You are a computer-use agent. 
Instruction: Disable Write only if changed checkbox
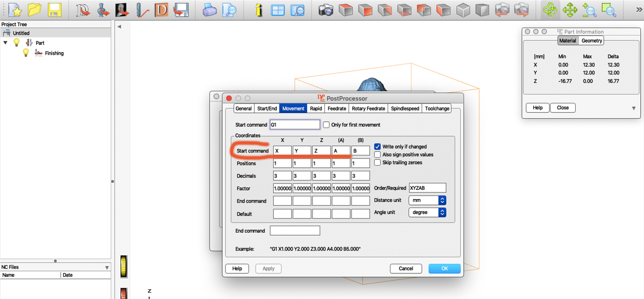tap(377, 146)
